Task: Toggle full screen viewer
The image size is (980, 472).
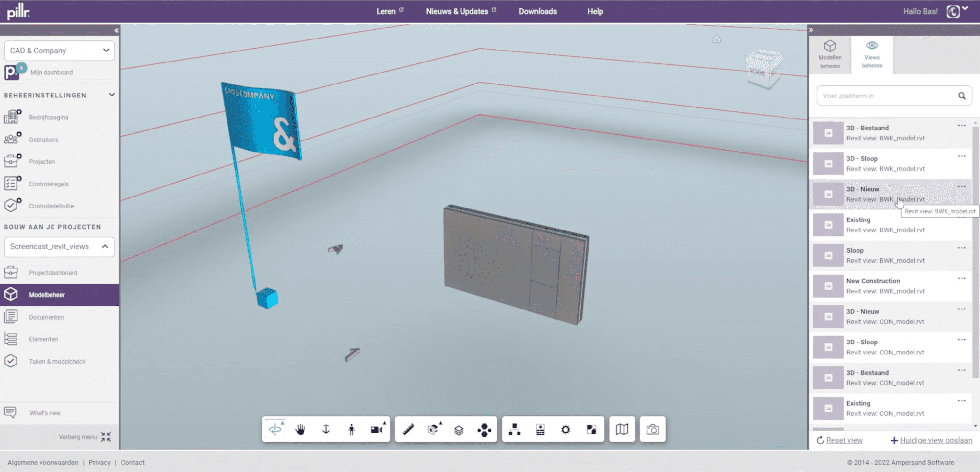Action: (591, 430)
